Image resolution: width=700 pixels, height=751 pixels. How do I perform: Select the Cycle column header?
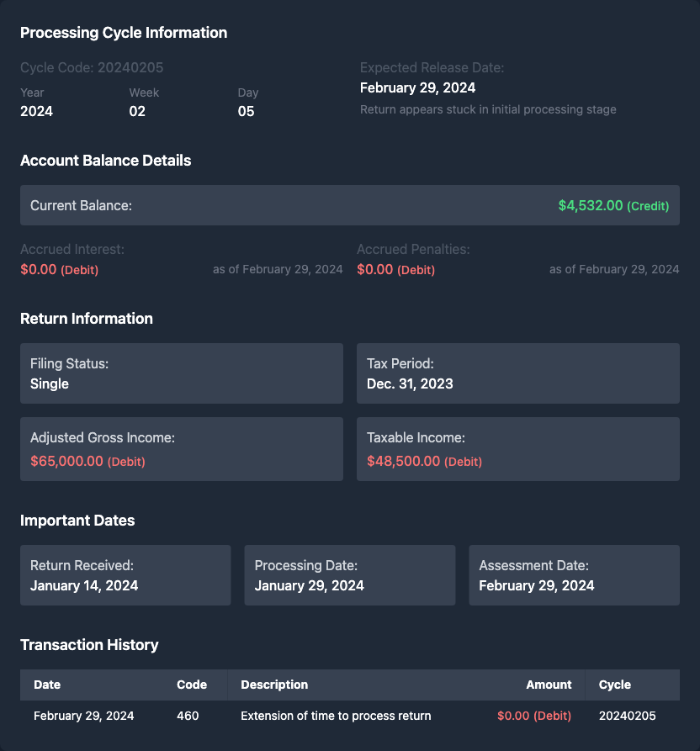(x=614, y=685)
